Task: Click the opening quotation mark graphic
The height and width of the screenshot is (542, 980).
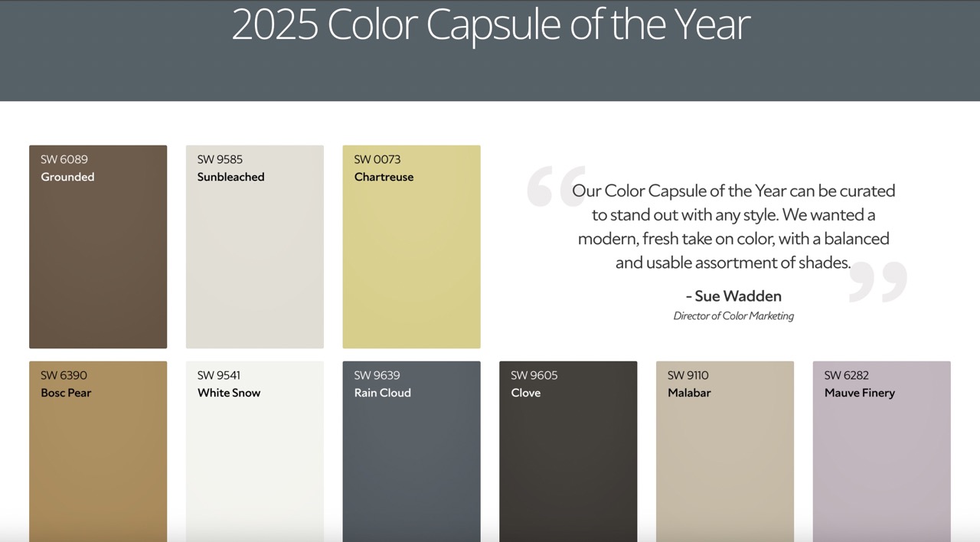Action: pos(554,186)
